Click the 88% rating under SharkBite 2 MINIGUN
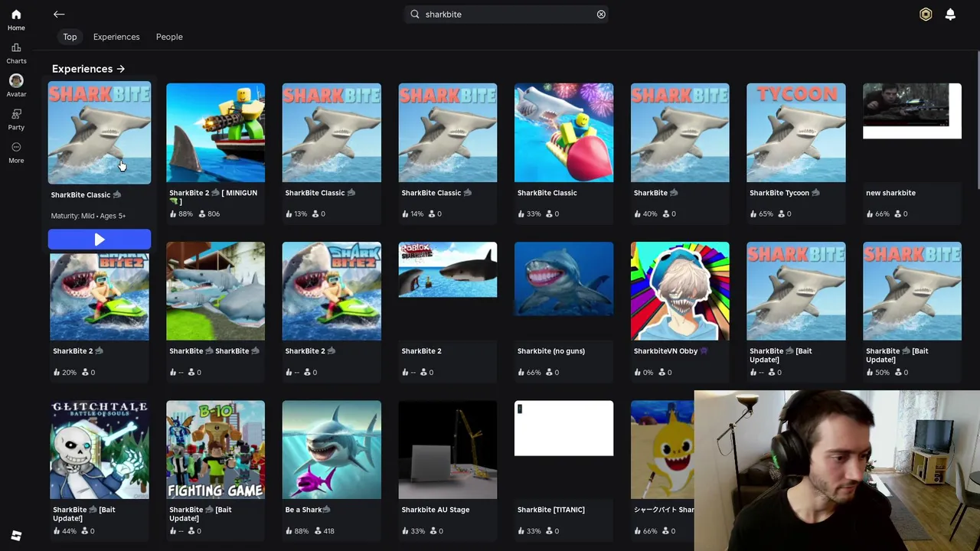This screenshot has height=551, width=980. tap(181, 214)
